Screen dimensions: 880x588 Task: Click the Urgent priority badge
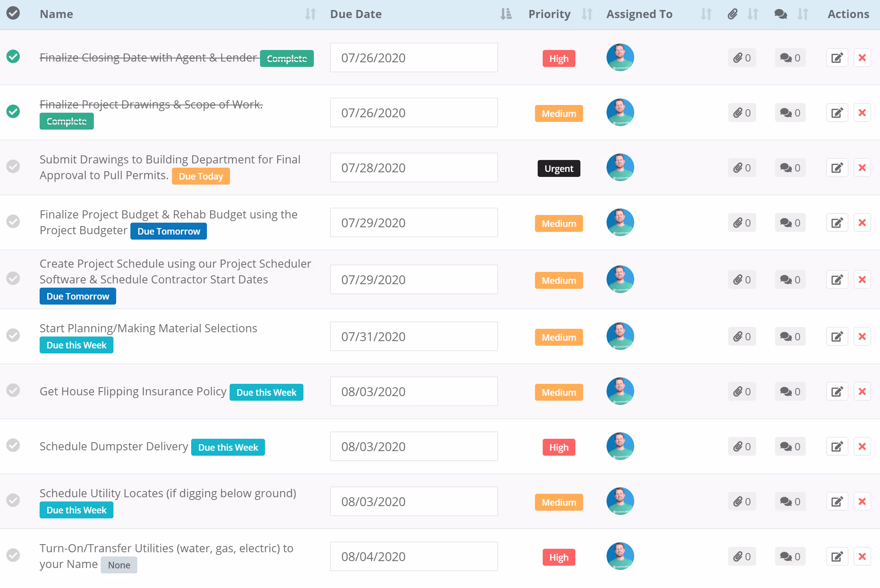point(559,168)
